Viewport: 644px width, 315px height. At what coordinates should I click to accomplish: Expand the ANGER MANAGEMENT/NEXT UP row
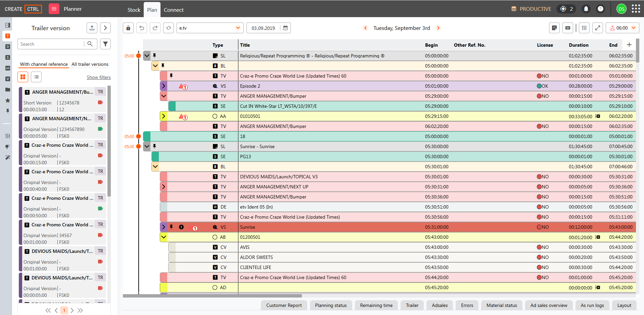click(x=164, y=187)
